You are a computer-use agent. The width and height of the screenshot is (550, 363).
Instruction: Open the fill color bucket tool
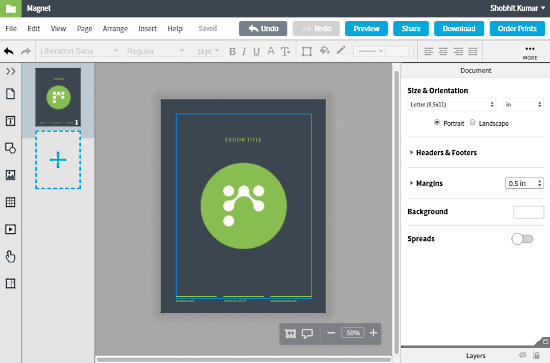[324, 51]
